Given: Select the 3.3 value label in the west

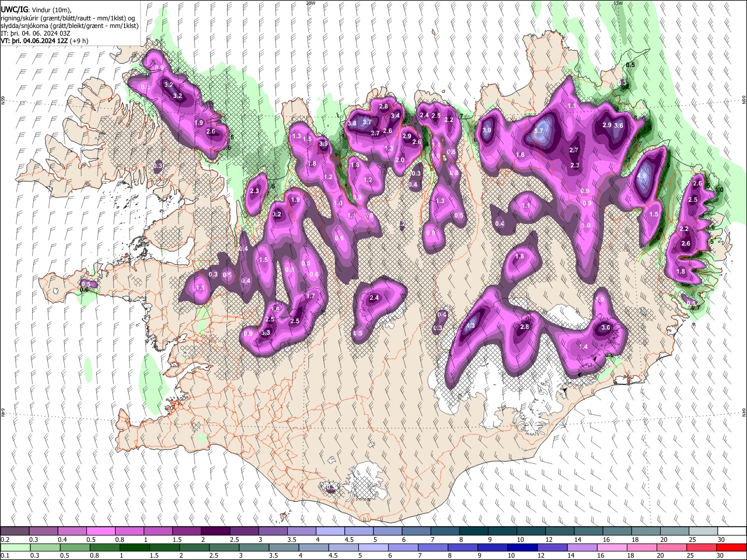Looking at the screenshot, I should tap(266, 333).
